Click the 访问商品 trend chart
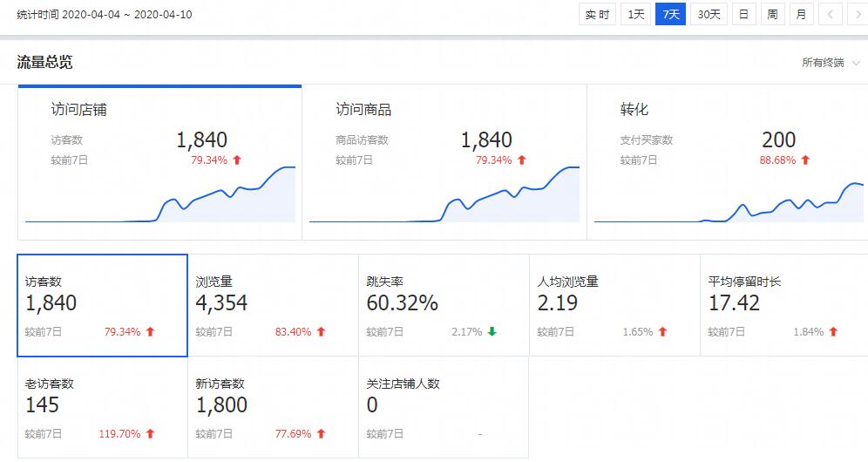The width and height of the screenshot is (868, 462). [444, 194]
